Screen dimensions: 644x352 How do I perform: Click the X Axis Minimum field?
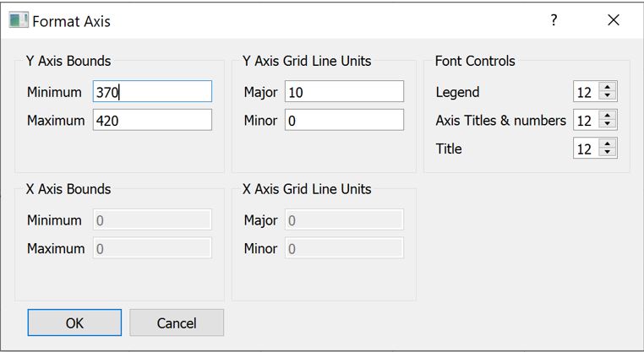[x=152, y=220]
